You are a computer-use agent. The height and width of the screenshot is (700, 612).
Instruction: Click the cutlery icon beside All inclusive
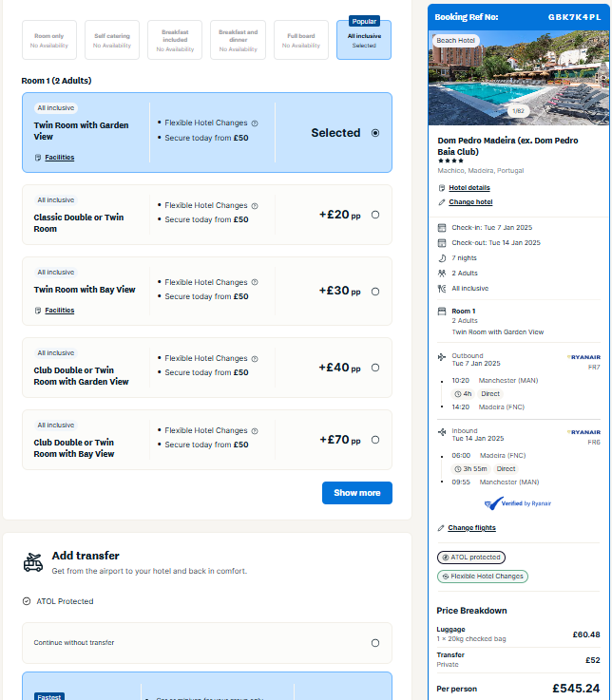(442, 289)
